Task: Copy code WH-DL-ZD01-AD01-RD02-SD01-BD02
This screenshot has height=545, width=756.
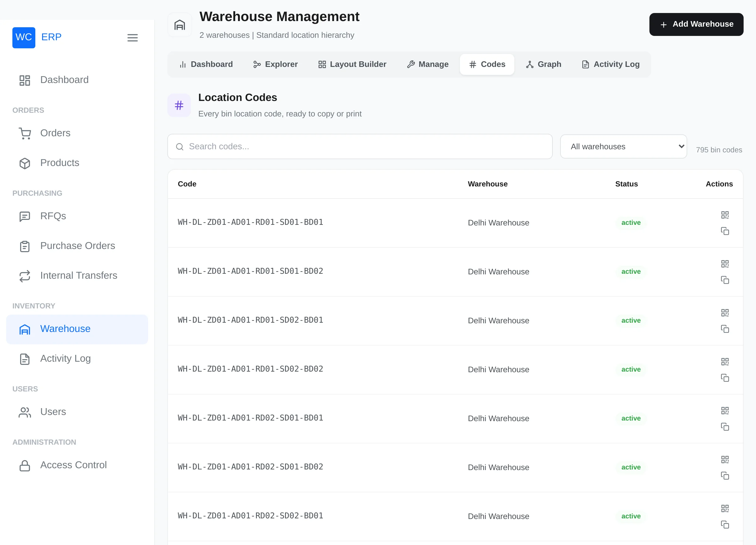Action: point(725,476)
